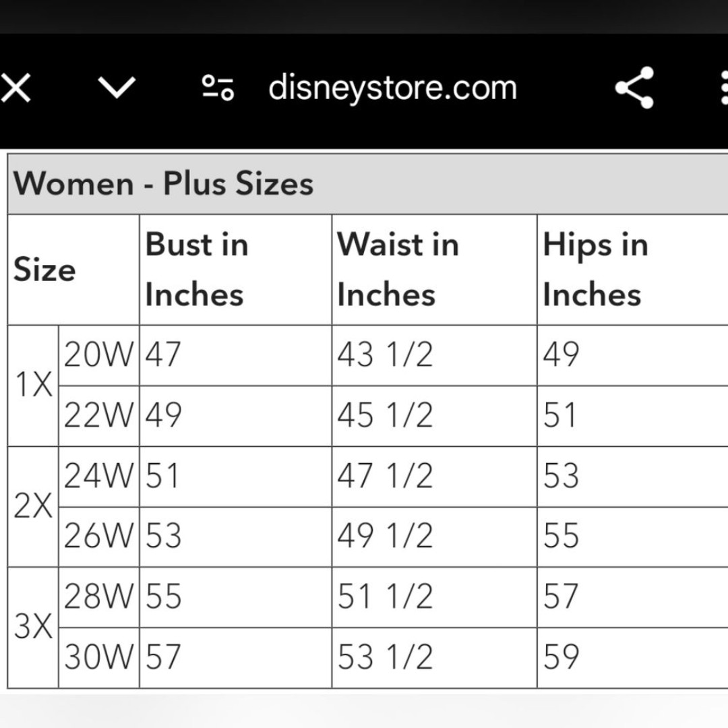Tap the 20W size row label
The width and height of the screenshot is (728, 728).
(99, 355)
